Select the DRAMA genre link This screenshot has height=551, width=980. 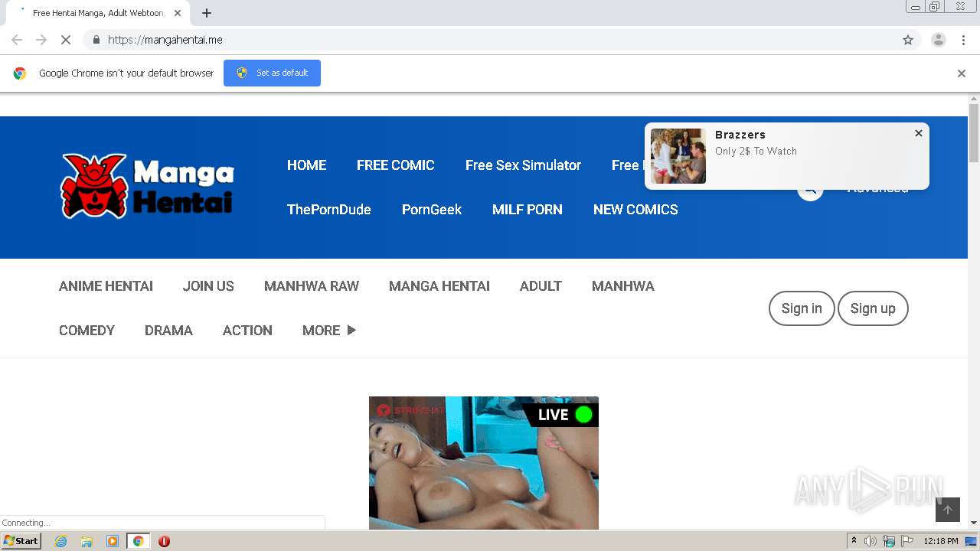pos(168,331)
